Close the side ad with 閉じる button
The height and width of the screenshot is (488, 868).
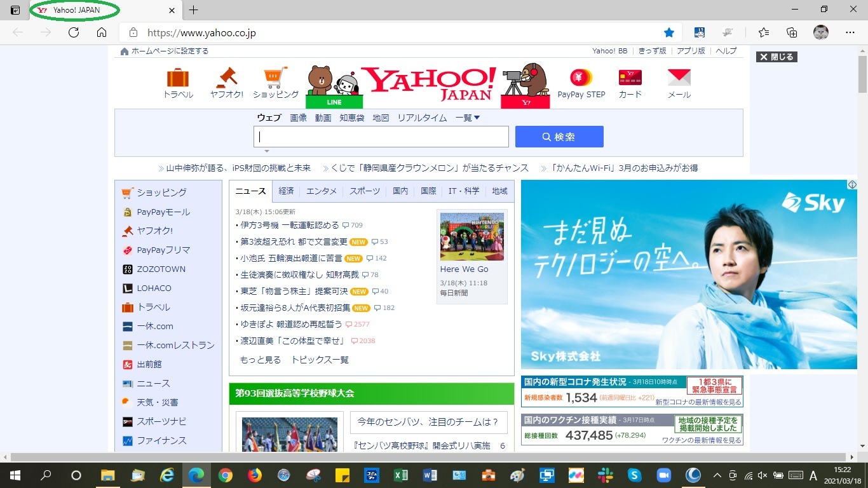776,57
